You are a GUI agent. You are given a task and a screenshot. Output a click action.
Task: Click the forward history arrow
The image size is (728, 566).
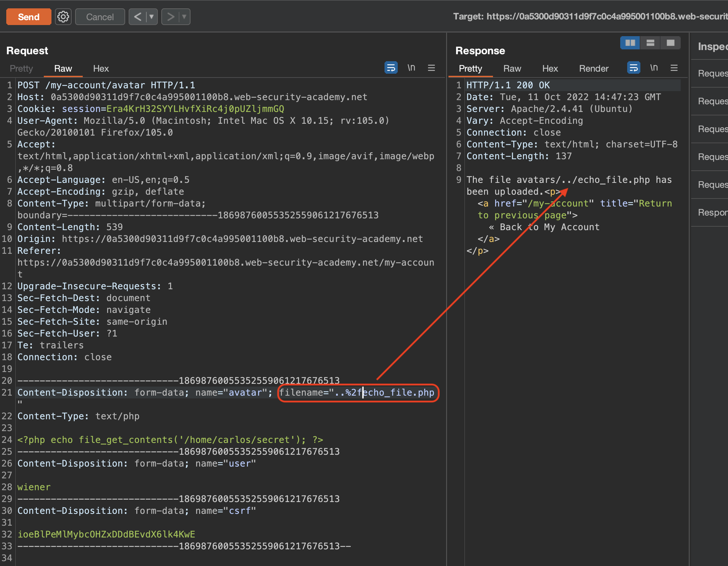(170, 17)
